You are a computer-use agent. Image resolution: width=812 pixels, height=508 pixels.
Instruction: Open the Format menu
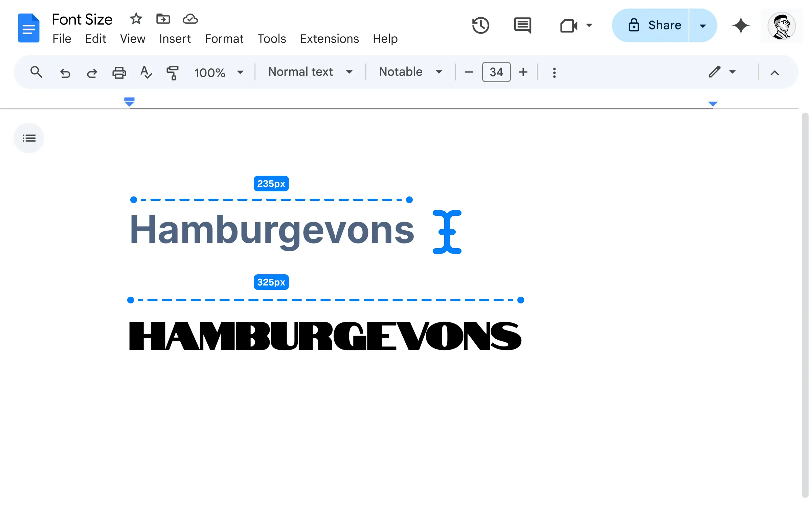coord(224,39)
